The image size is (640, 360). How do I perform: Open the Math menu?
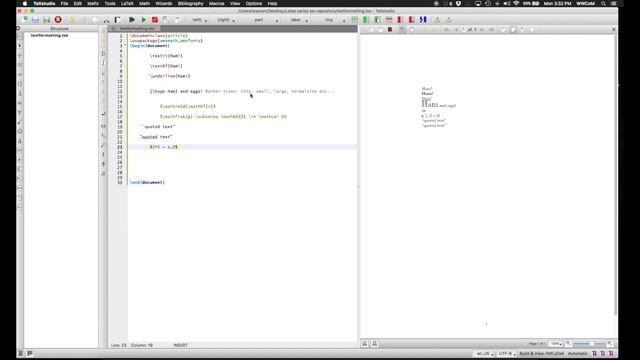pyautogui.click(x=144, y=3)
